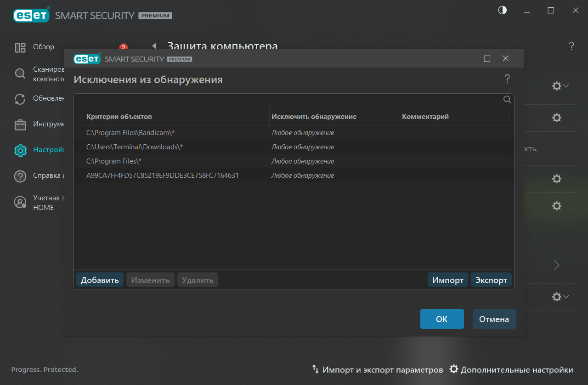Confirm with the OK button
This screenshot has width=588, height=385.
tap(441, 319)
